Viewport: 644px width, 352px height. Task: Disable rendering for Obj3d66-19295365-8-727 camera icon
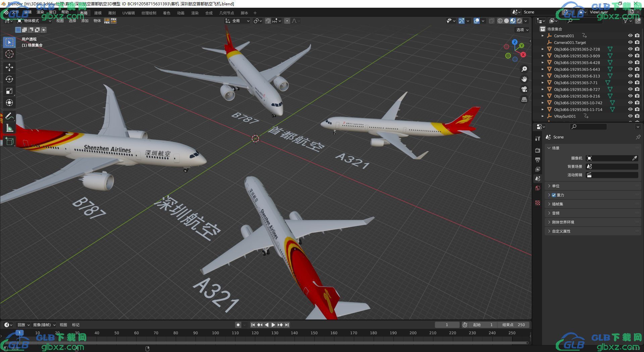click(x=637, y=89)
